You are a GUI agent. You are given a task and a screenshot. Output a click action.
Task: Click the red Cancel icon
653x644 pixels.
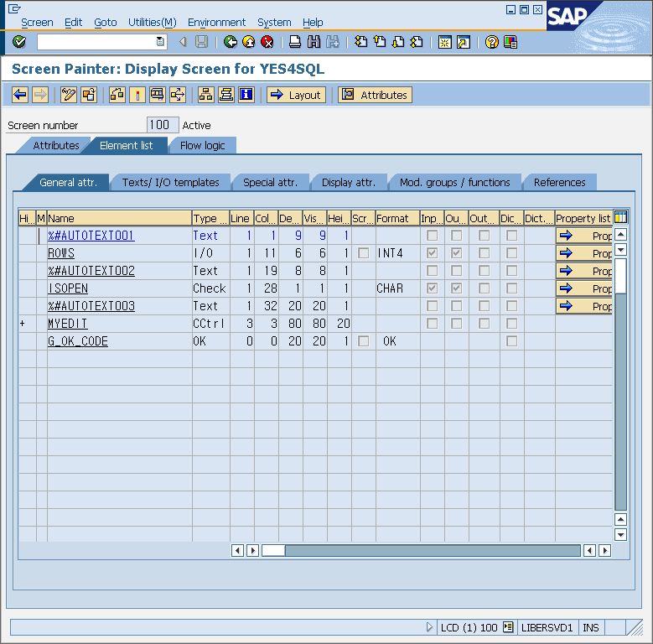[x=267, y=42]
